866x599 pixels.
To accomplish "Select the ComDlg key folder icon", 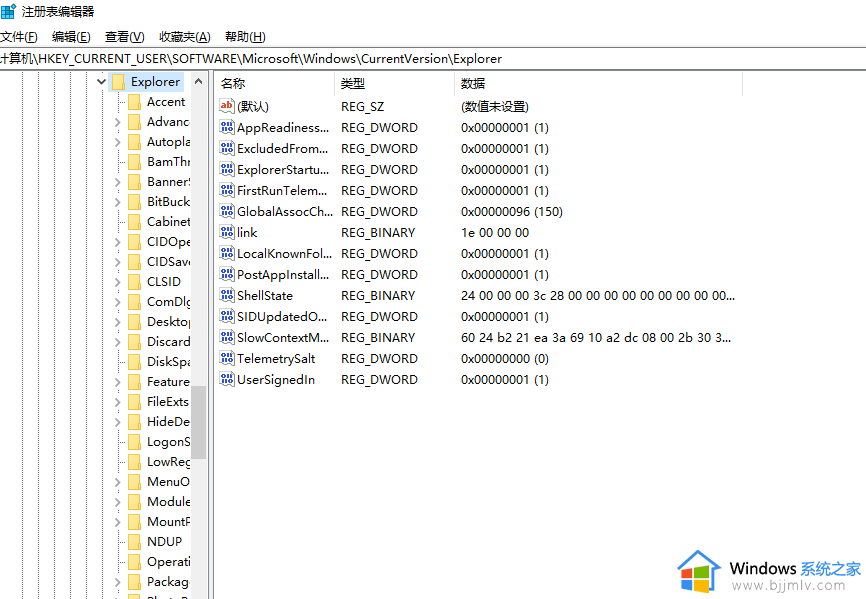I will (x=134, y=301).
